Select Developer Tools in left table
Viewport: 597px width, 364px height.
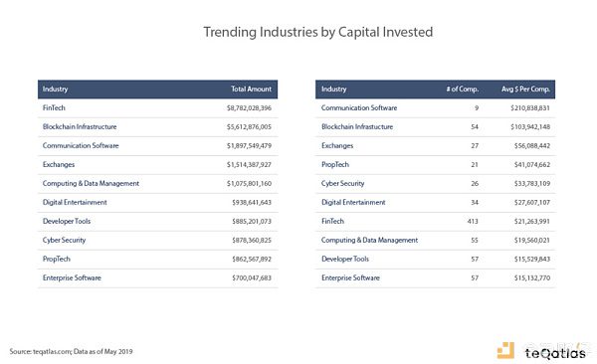(x=67, y=221)
